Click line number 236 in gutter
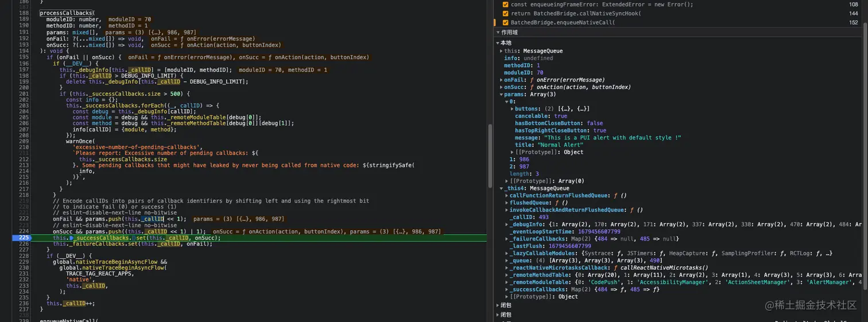 [24, 303]
